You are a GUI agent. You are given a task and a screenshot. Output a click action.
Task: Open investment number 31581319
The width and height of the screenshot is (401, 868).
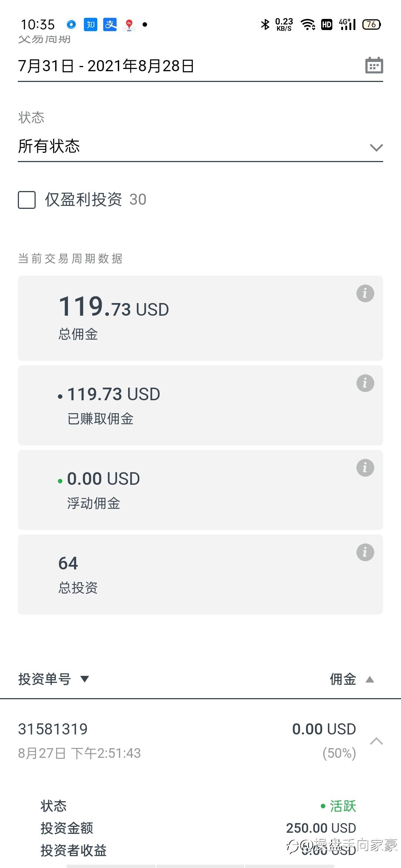[x=53, y=729]
